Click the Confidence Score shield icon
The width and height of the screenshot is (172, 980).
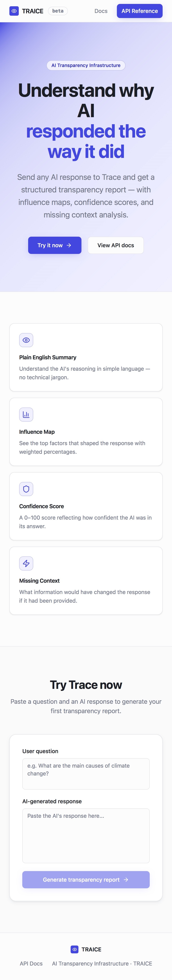[x=26, y=489]
